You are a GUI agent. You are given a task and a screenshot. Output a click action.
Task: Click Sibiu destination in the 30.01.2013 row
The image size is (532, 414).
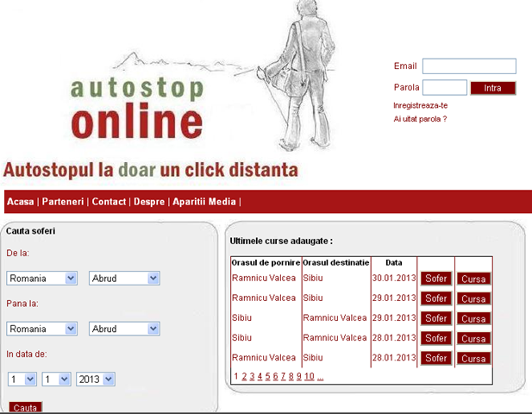pyautogui.click(x=313, y=279)
